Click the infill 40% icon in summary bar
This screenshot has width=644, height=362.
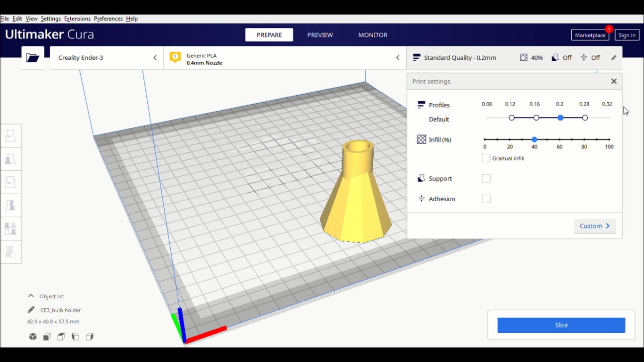point(524,58)
